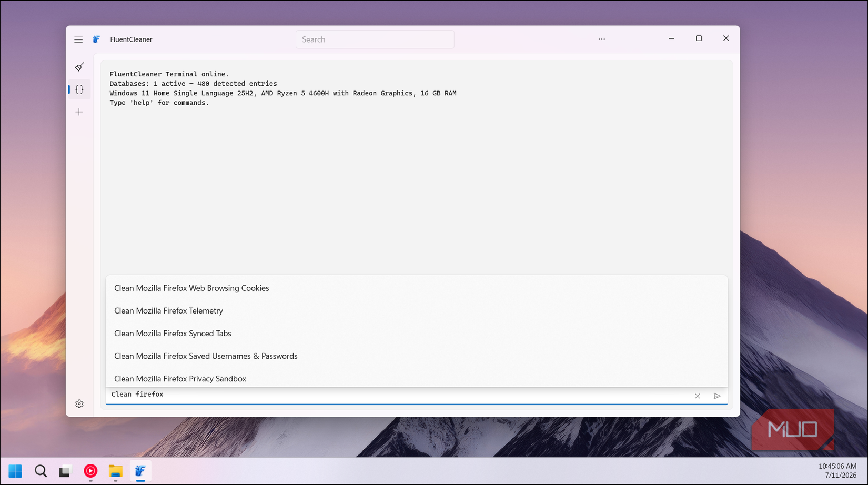Open Task View on the taskbar

pos(65,471)
